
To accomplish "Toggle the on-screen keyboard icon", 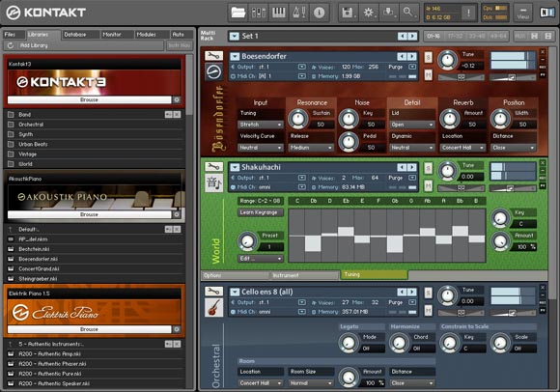I will click(x=279, y=13).
